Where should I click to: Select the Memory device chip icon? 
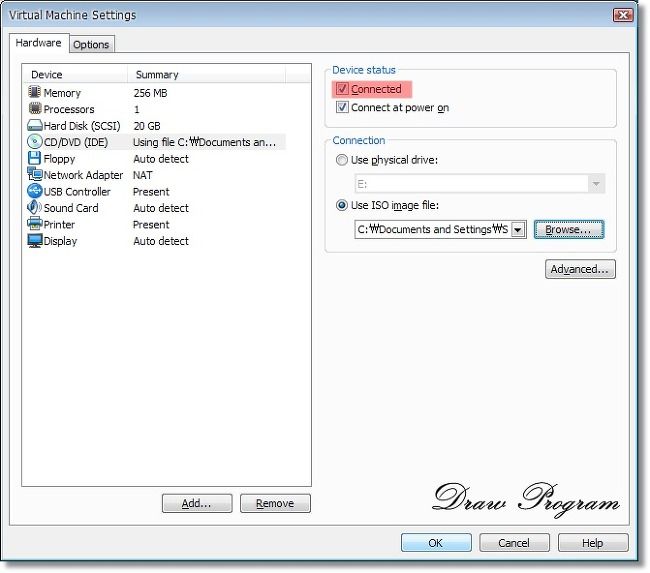coord(34,92)
